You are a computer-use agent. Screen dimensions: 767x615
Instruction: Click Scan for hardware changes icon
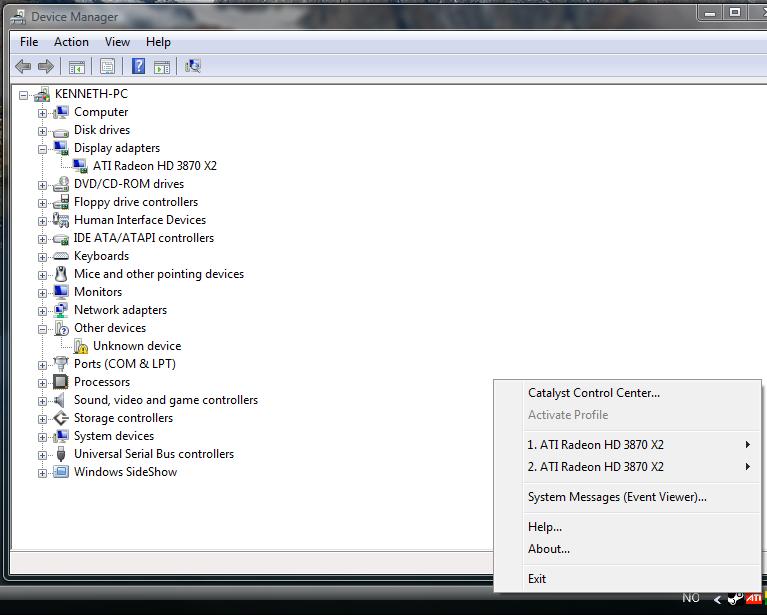[x=193, y=66]
